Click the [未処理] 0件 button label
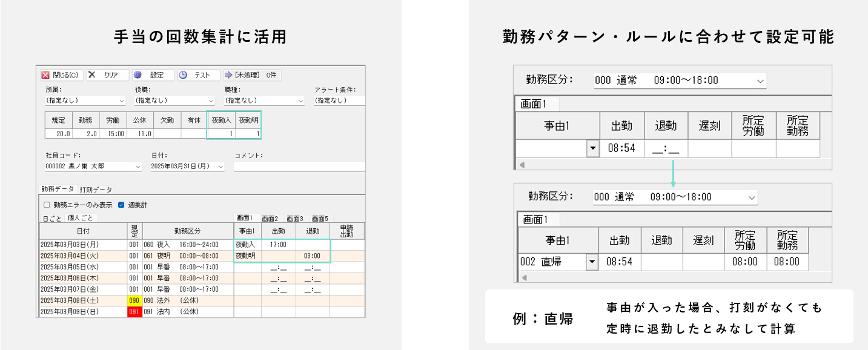 click(256, 75)
